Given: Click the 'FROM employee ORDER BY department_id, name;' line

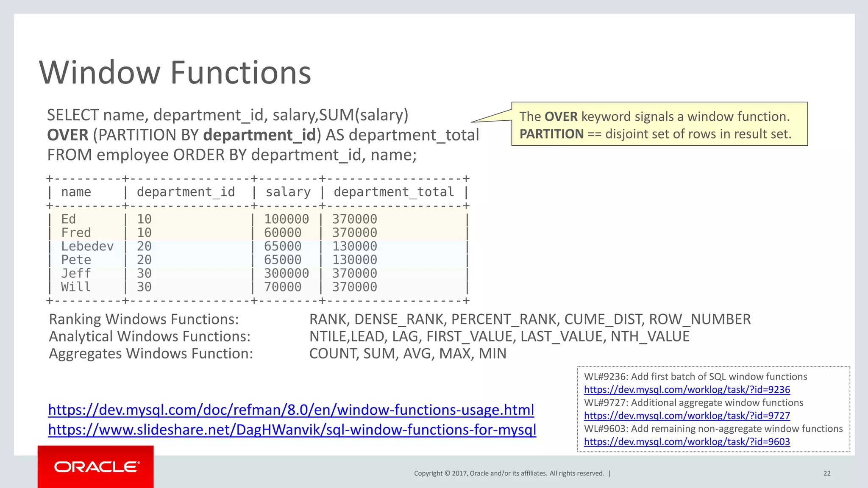Looking at the screenshot, I should [232, 155].
